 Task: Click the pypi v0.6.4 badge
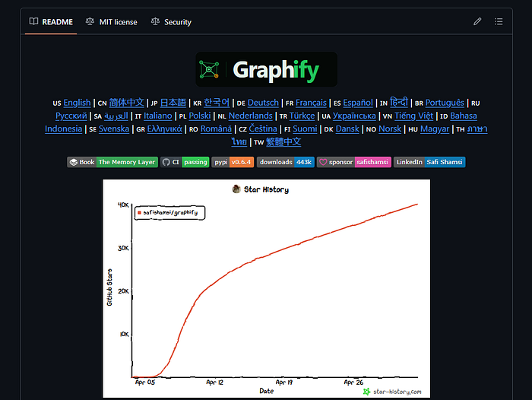(x=233, y=162)
